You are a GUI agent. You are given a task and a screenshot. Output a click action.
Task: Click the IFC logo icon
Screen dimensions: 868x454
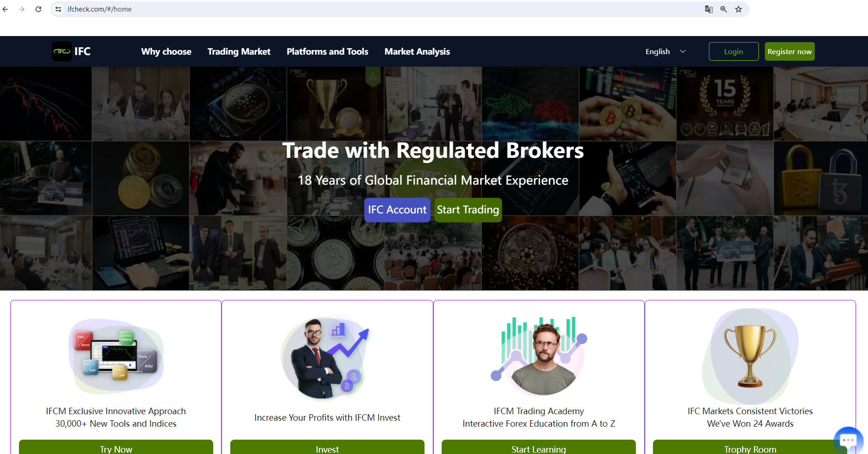(x=62, y=51)
